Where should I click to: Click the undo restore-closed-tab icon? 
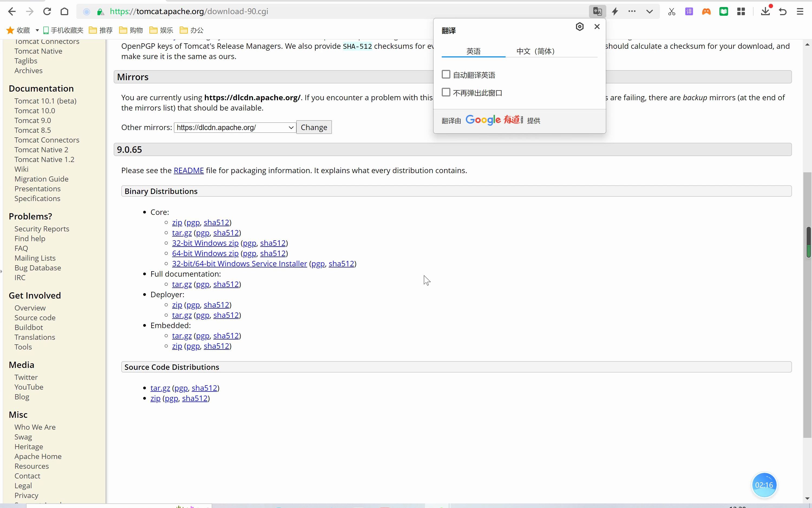(x=783, y=12)
